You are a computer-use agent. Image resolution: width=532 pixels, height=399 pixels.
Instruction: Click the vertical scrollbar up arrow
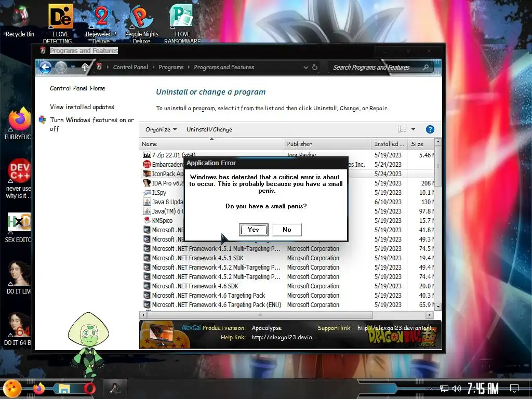(x=438, y=141)
